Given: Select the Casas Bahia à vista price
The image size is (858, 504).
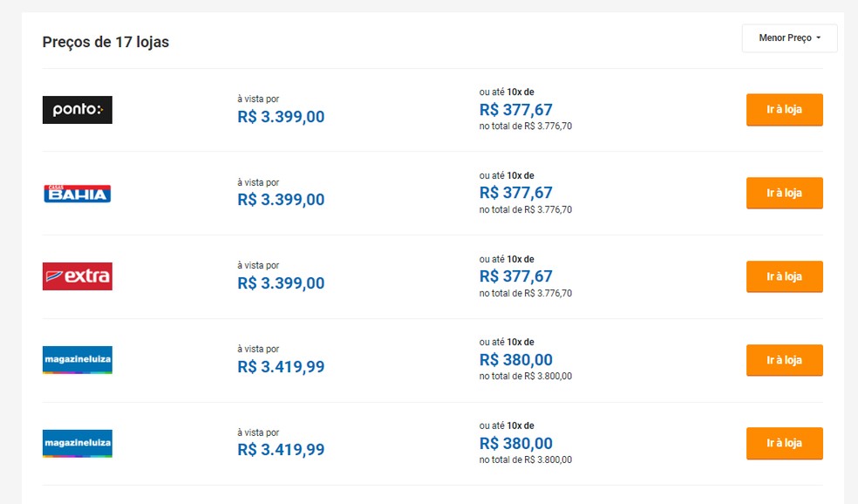Looking at the screenshot, I should click(281, 200).
